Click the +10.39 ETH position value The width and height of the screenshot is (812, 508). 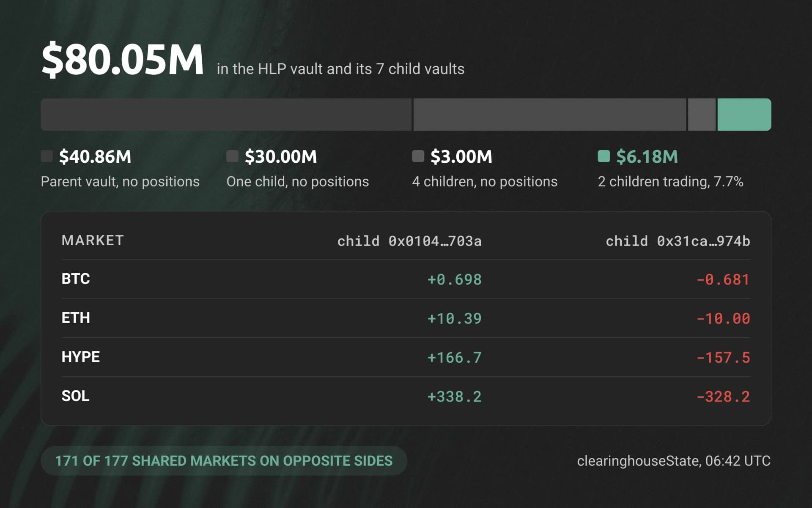pos(455,318)
